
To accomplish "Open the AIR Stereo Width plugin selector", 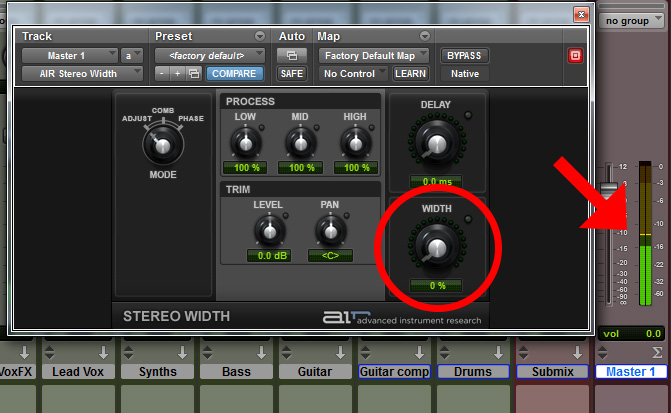I will tap(82, 74).
